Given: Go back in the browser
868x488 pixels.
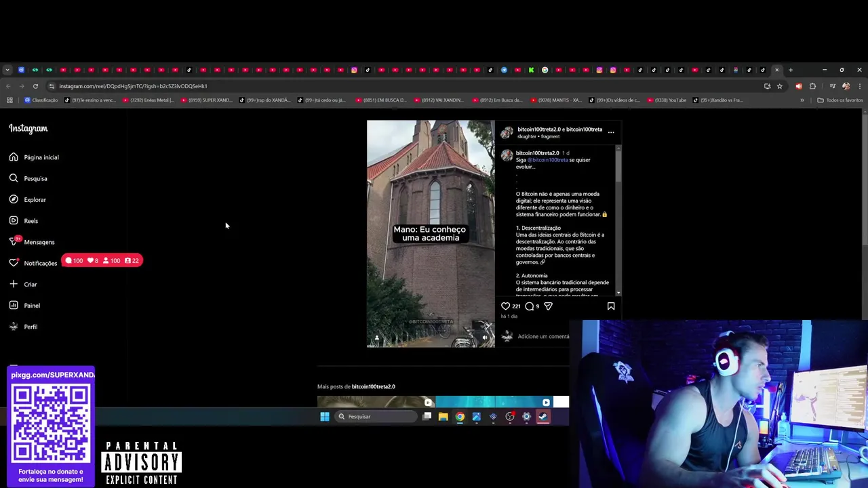Looking at the screenshot, I should point(8,86).
